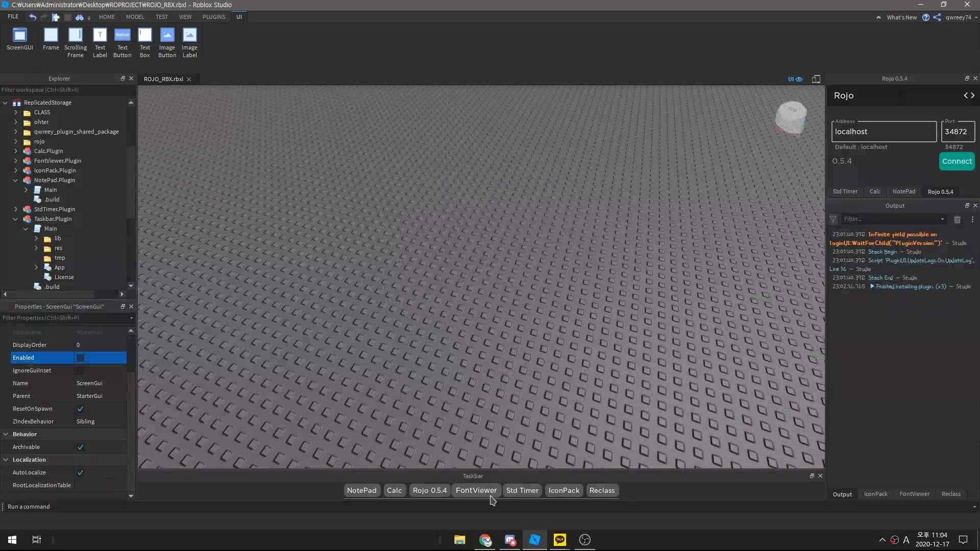980x551 pixels.
Task: Click the Redo arrow in the quick access bar
Action: point(44,17)
